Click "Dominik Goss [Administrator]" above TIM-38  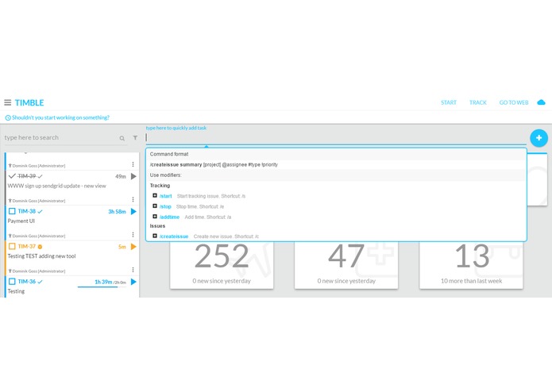(x=37, y=201)
